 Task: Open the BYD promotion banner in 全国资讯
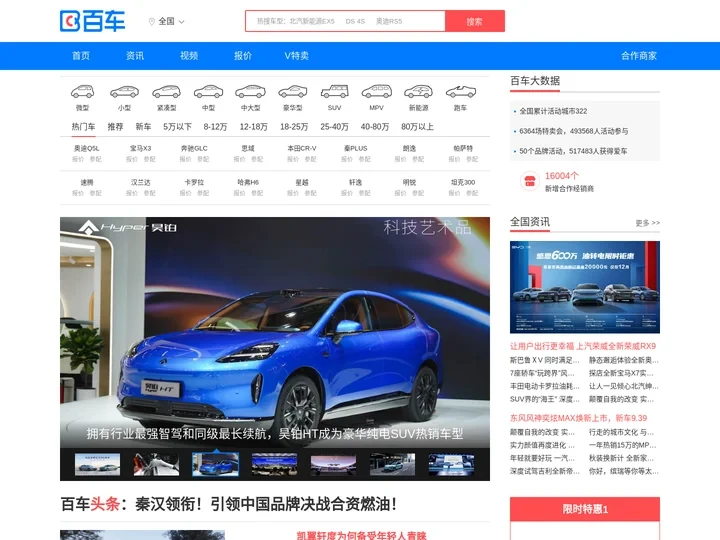(x=585, y=287)
